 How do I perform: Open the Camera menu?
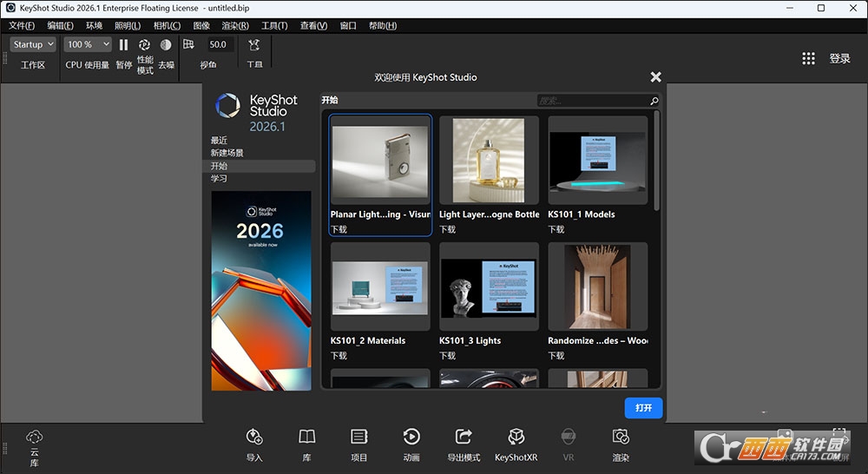[168, 25]
